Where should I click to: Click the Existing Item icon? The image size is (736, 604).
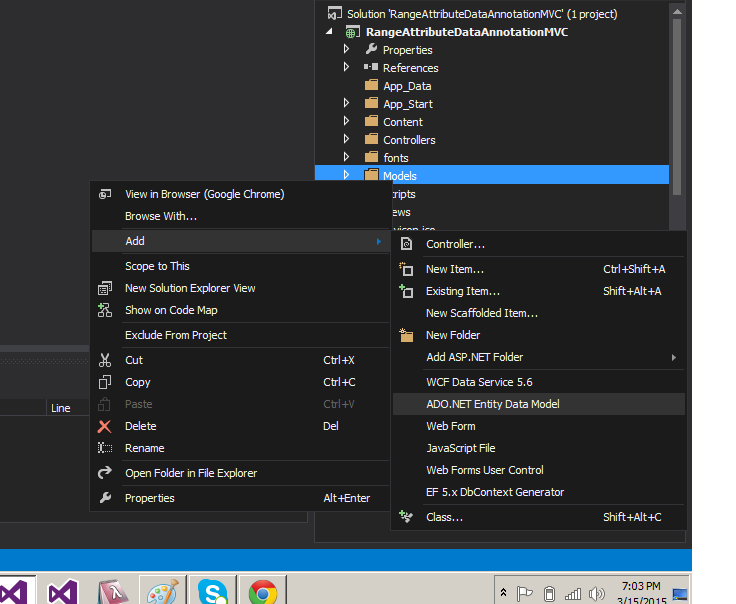tap(406, 291)
